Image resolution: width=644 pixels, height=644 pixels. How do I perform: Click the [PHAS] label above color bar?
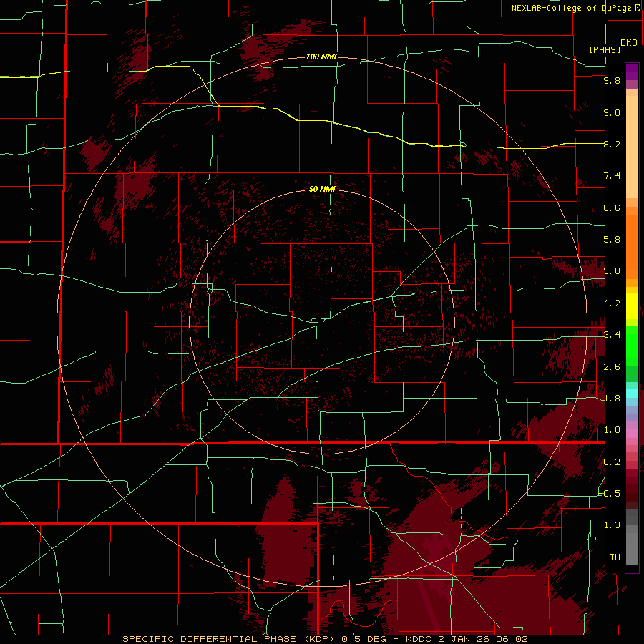pyautogui.click(x=605, y=49)
